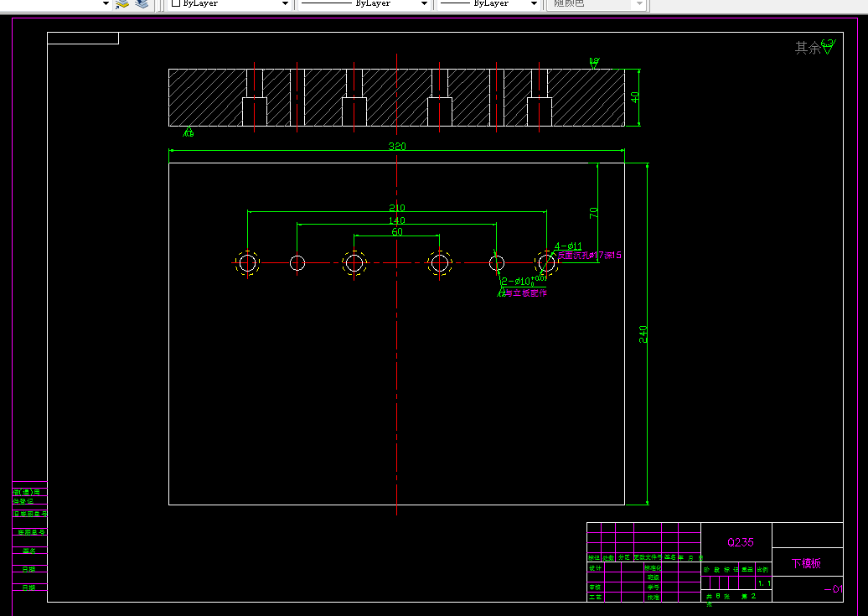Select the 旧底图总号 side label

[30, 514]
